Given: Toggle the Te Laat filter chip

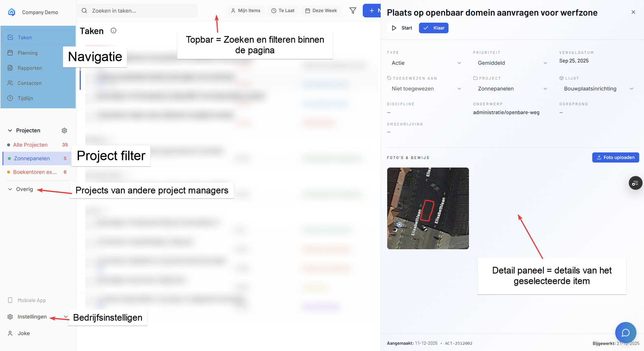Looking at the screenshot, I should 283,11.
